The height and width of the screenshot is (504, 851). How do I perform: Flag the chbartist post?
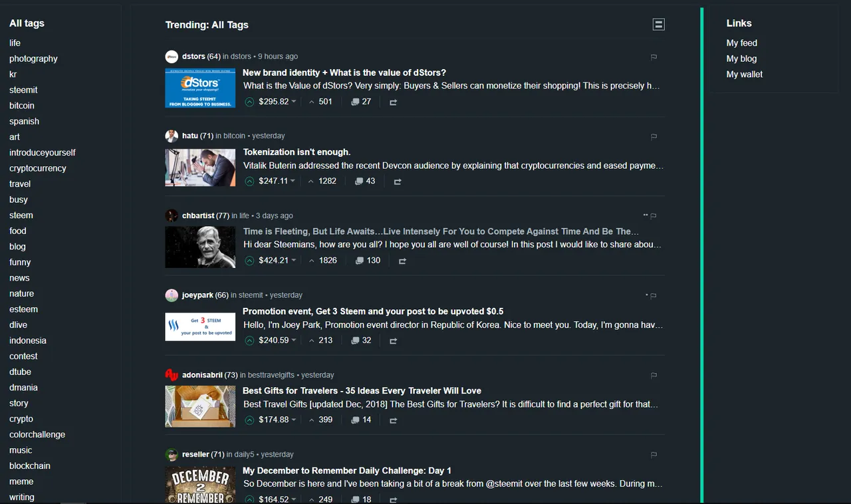[654, 215]
